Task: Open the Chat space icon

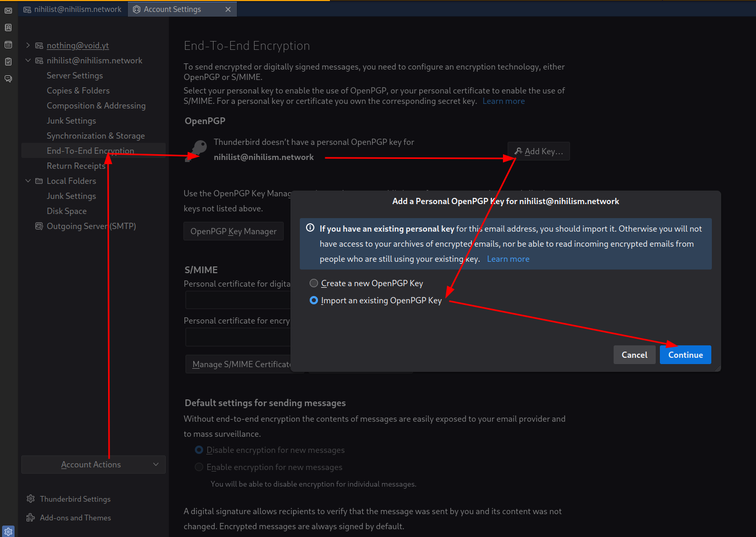Action: click(8, 79)
